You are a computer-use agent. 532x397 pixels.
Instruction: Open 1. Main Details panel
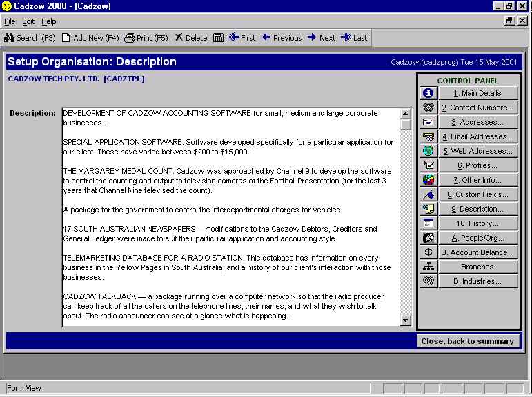click(477, 93)
